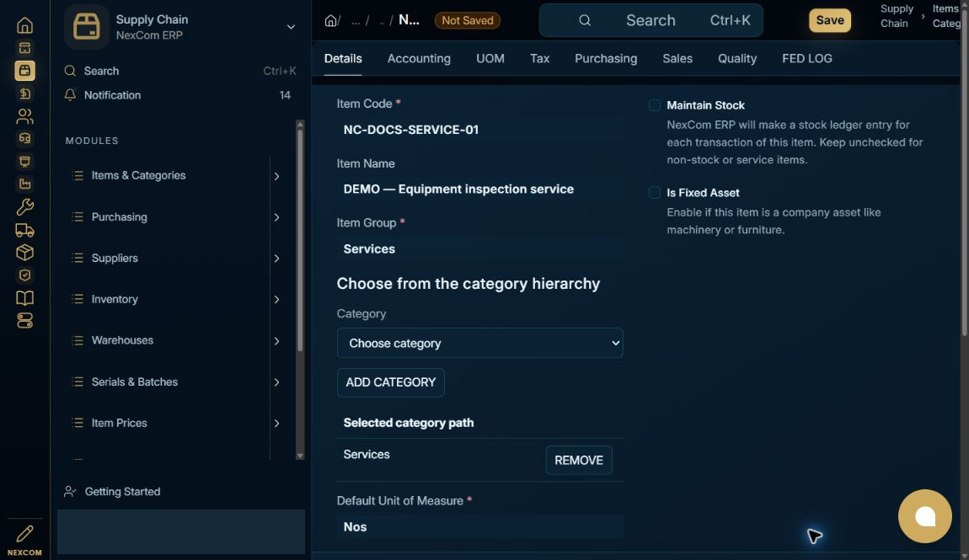Open the people icon in the rail

click(x=24, y=116)
